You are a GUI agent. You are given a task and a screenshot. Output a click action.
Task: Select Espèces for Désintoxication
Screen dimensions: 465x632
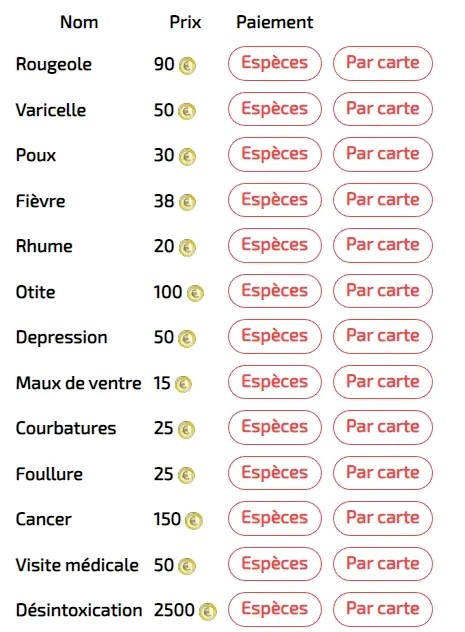(x=275, y=609)
